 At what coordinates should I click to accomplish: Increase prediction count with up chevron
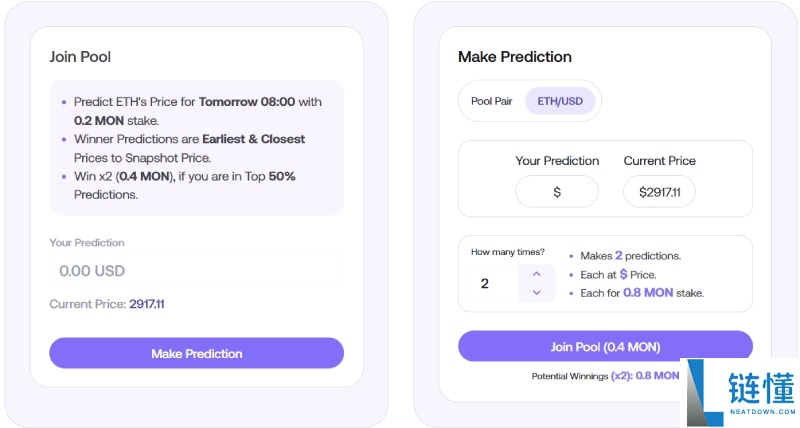pyautogui.click(x=537, y=273)
